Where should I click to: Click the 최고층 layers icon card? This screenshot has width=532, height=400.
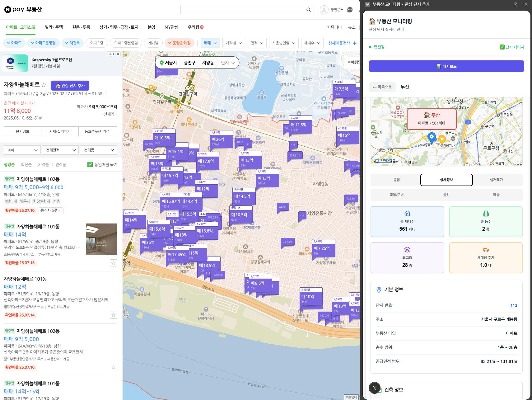(x=407, y=258)
